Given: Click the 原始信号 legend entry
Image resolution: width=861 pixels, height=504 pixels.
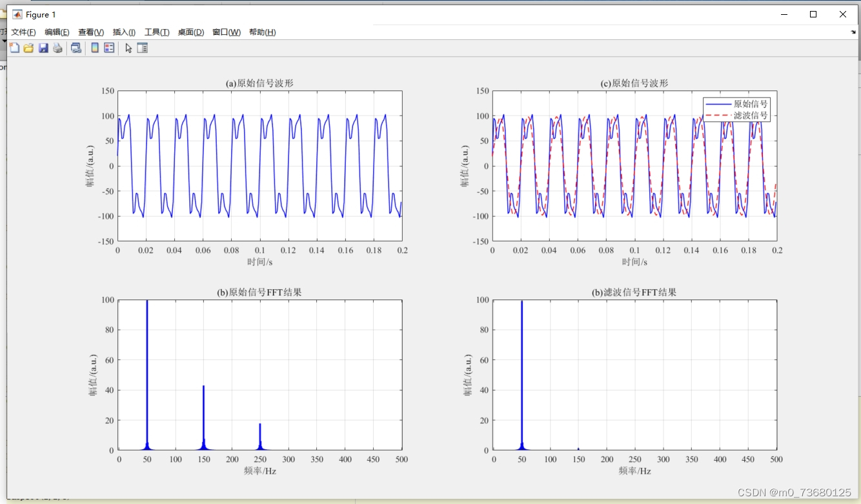Looking at the screenshot, I should click(x=736, y=104).
